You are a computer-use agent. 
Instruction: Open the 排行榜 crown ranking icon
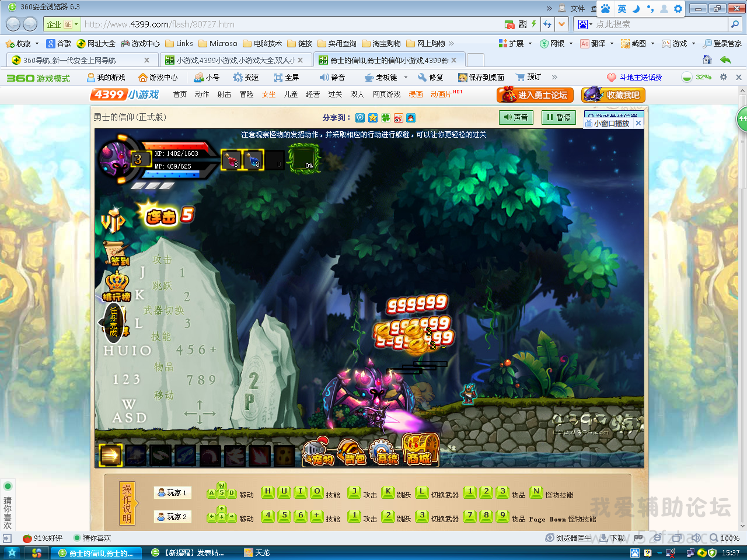[117, 286]
